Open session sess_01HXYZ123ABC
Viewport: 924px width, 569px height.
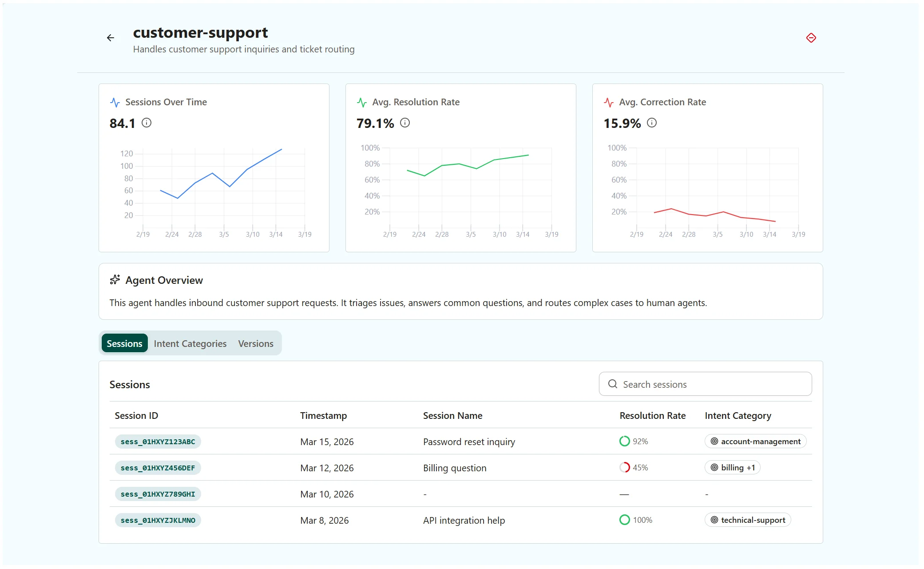pyautogui.click(x=158, y=442)
